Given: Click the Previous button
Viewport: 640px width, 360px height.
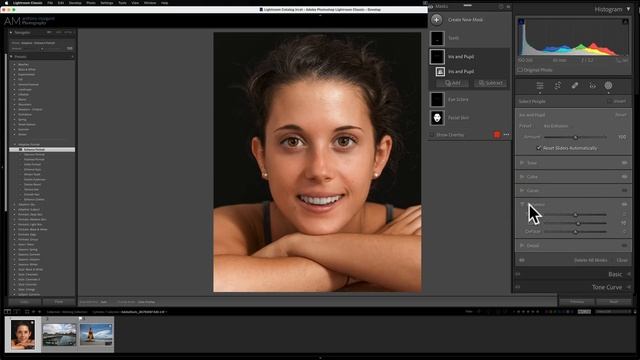Looking at the screenshot, I should pyautogui.click(x=577, y=302).
